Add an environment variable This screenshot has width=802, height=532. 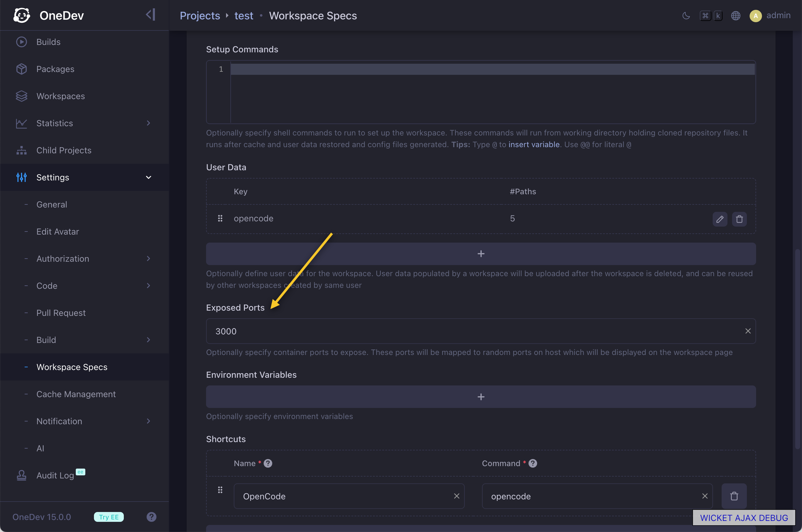click(x=480, y=397)
